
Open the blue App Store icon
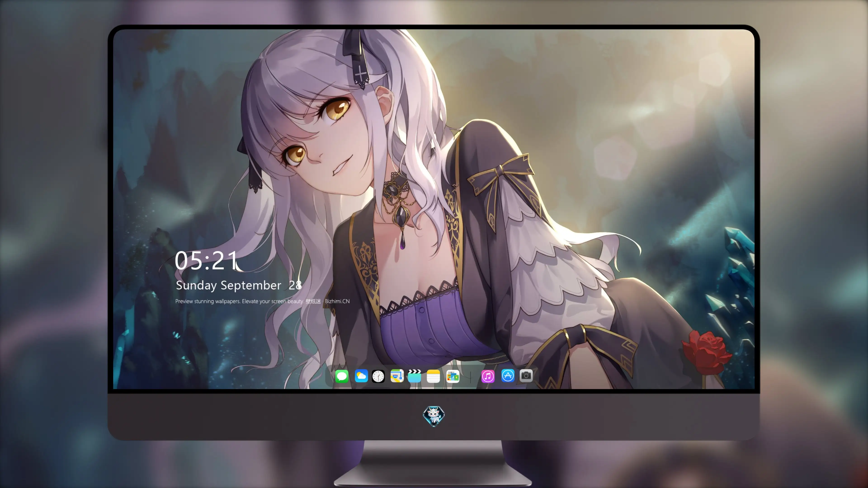508,375
